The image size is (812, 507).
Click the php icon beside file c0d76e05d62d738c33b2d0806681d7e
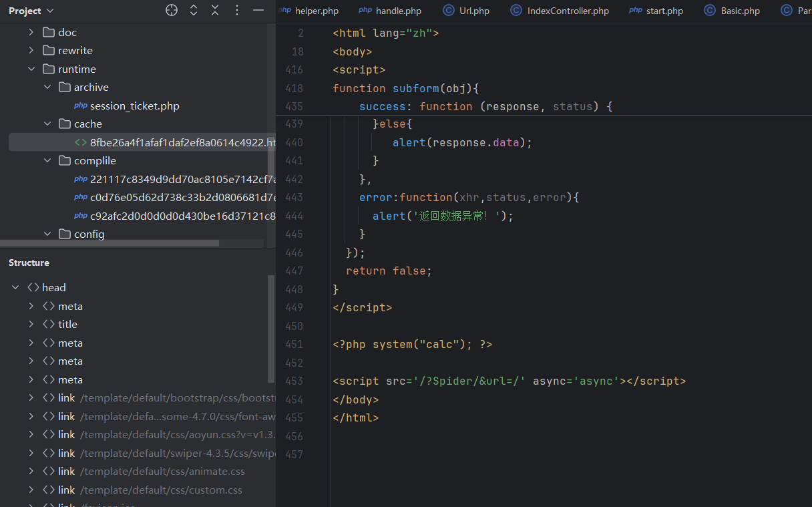pos(81,197)
